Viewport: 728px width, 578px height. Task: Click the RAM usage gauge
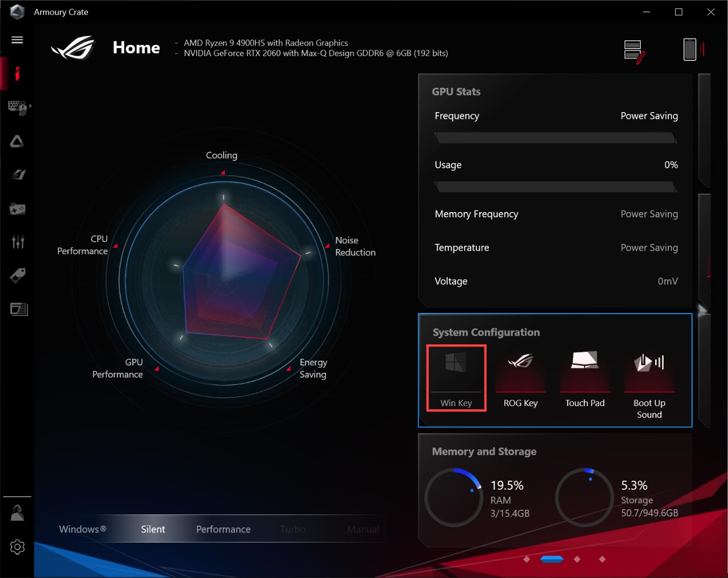coord(454,497)
